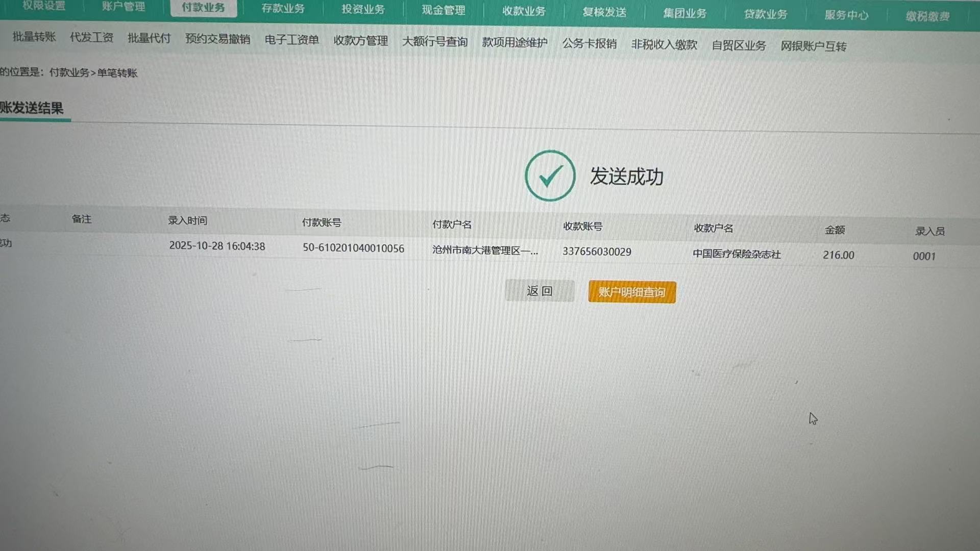Open the 电子工资单 submenu
This screenshot has height=551, width=980.
click(x=291, y=40)
